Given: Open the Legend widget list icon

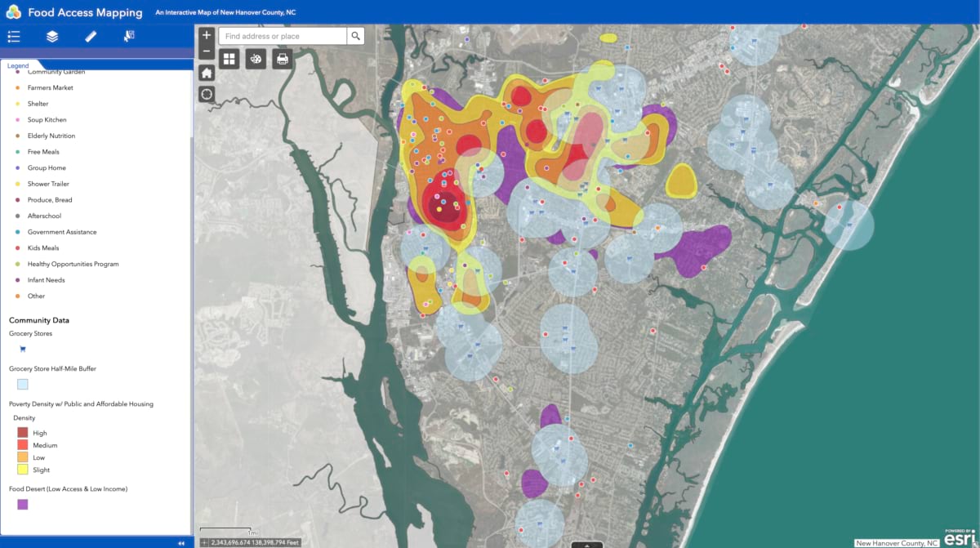Looking at the screenshot, I should pyautogui.click(x=13, y=36).
